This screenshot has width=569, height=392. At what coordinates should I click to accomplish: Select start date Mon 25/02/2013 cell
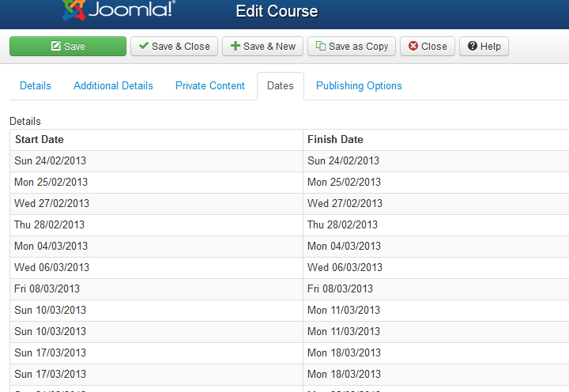[x=51, y=183]
